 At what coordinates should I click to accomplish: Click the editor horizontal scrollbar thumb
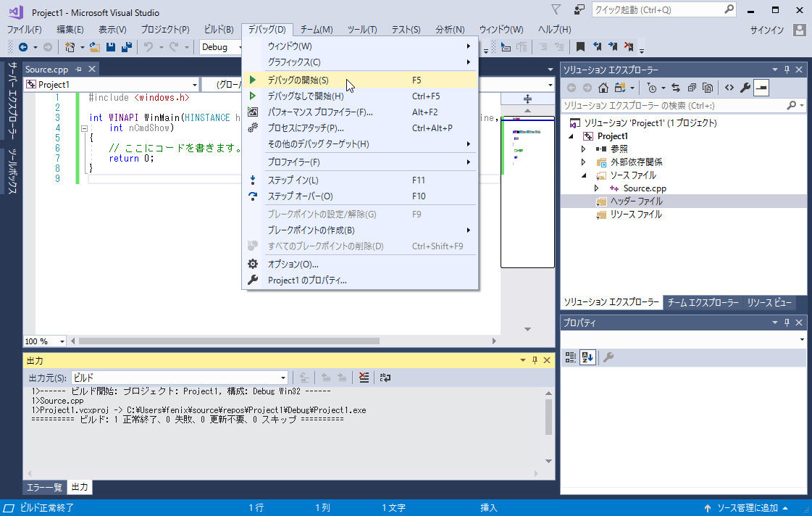point(229,341)
